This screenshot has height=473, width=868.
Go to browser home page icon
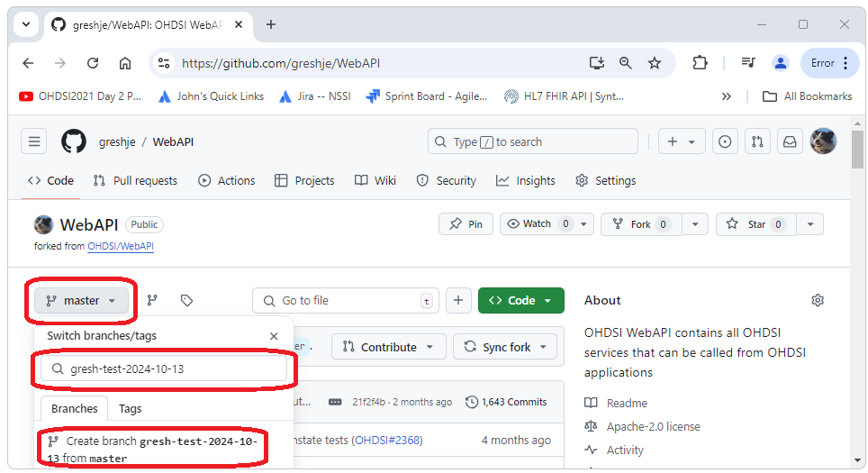pos(125,63)
